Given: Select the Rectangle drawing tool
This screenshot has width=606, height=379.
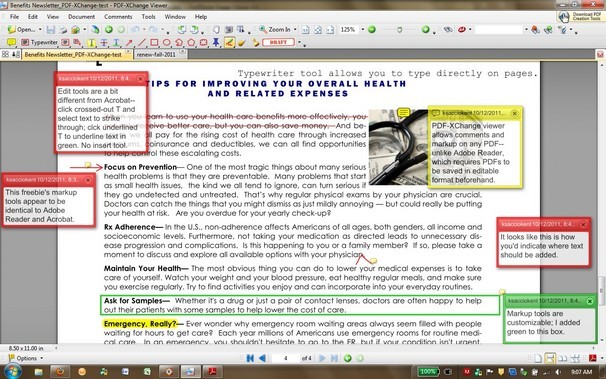Looking at the screenshot, I should tap(154, 42).
